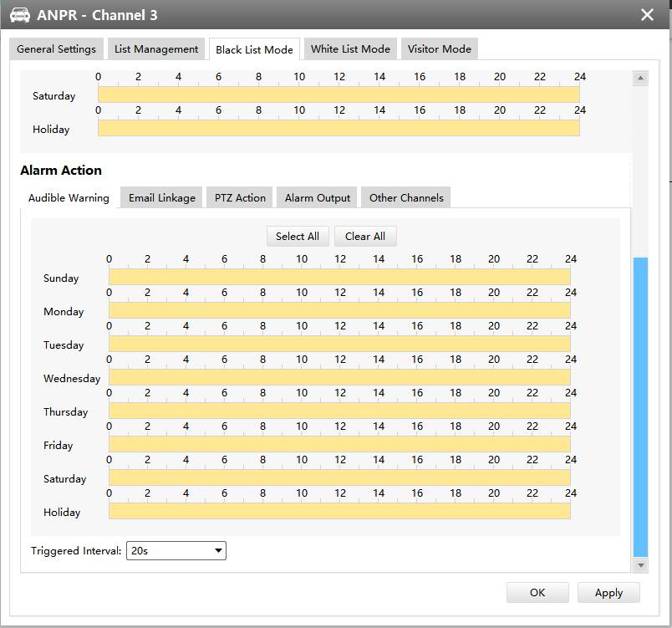Select the Email Linkage alarm tab
The image size is (672, 628).
click(x=162, y=198)
